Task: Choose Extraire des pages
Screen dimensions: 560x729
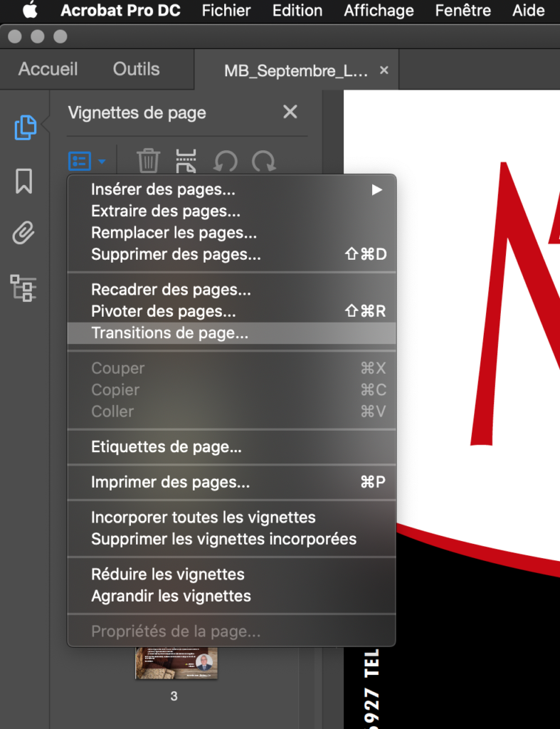Action: point(166,211)
